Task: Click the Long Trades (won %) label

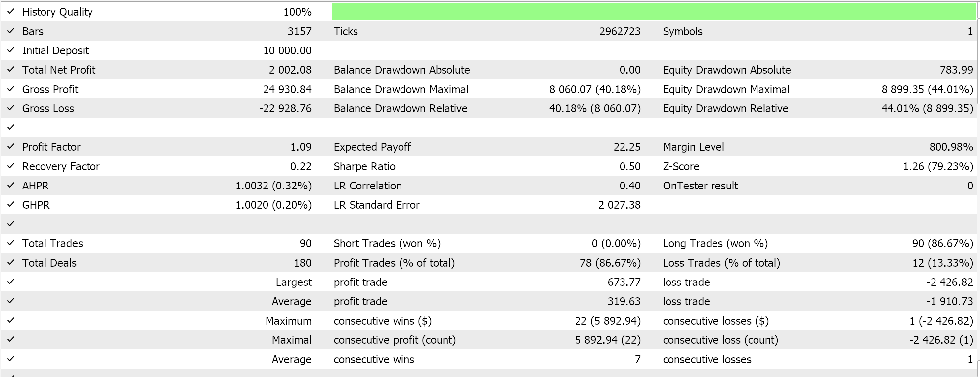Action: click(715, 243)
